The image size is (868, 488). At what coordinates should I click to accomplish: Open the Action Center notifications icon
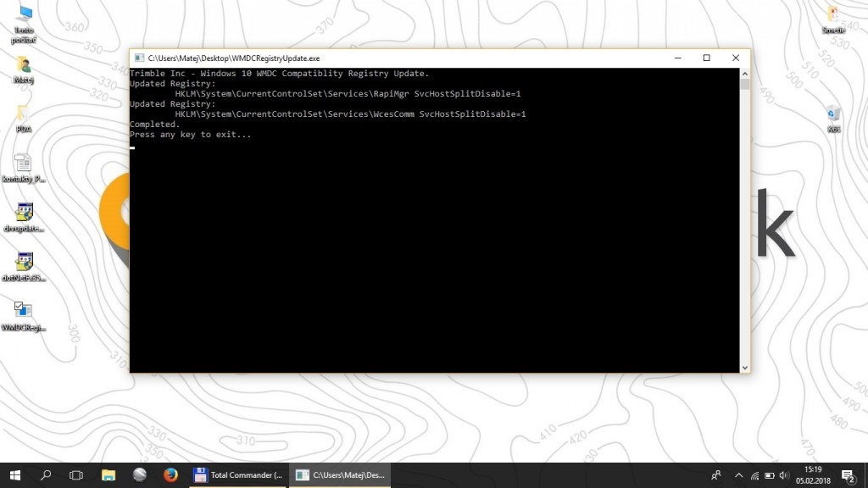[x=848, y=475]
